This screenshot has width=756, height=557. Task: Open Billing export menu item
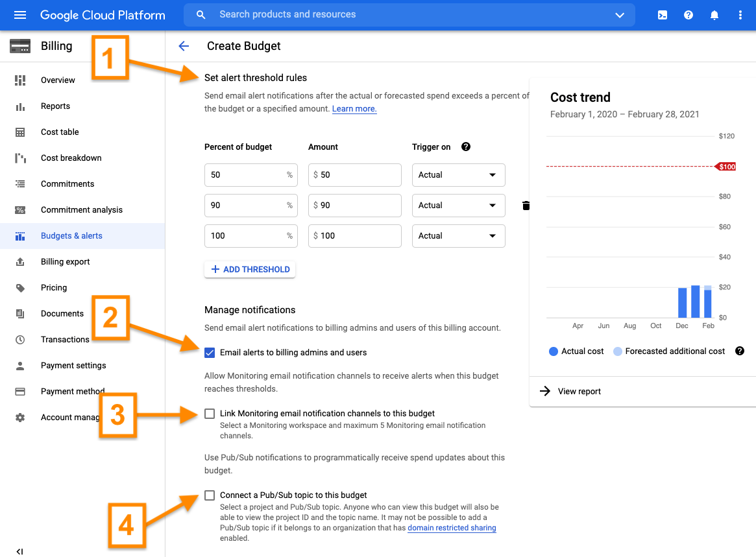pyautogui.click(x=82, y=262)
